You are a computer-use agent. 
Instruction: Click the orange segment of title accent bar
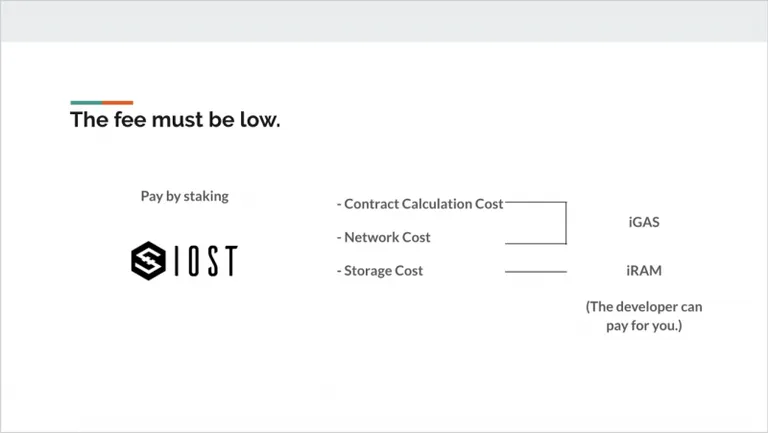118,103
